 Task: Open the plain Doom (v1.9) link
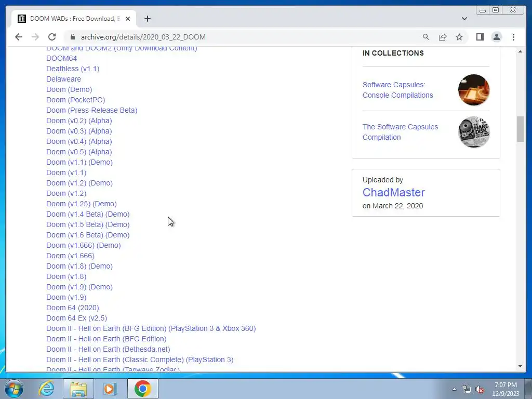[x=66, y=298]
